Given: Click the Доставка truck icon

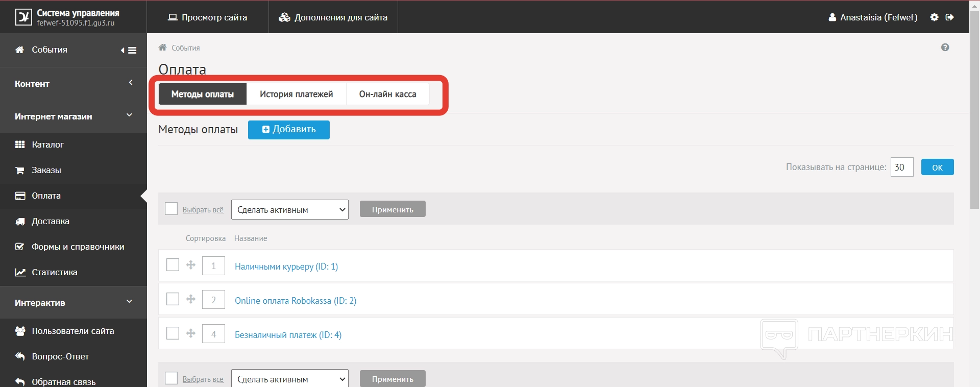Looking at the screenshot, I should coord(20,221).
